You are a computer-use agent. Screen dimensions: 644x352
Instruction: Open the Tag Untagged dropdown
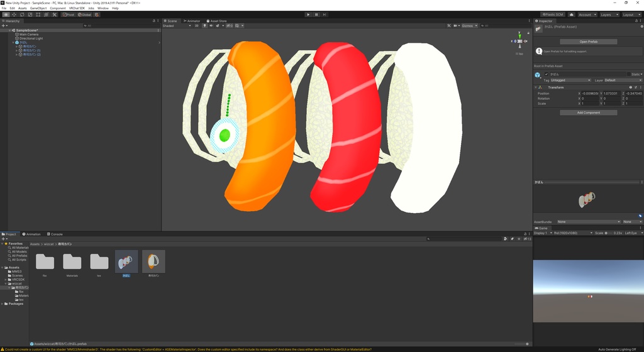(x=570, y=80)
